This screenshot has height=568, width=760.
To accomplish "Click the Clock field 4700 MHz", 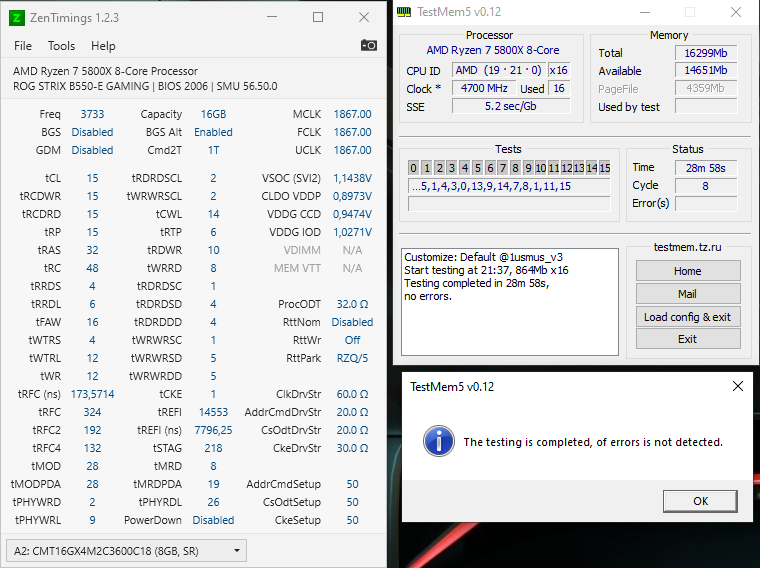I will 484,88.
